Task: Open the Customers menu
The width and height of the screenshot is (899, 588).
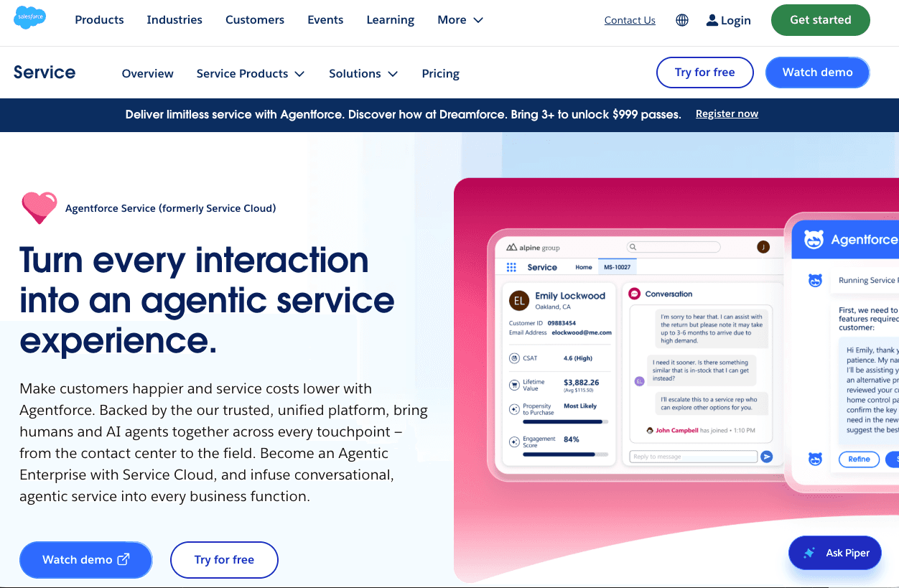Action: 255,20
